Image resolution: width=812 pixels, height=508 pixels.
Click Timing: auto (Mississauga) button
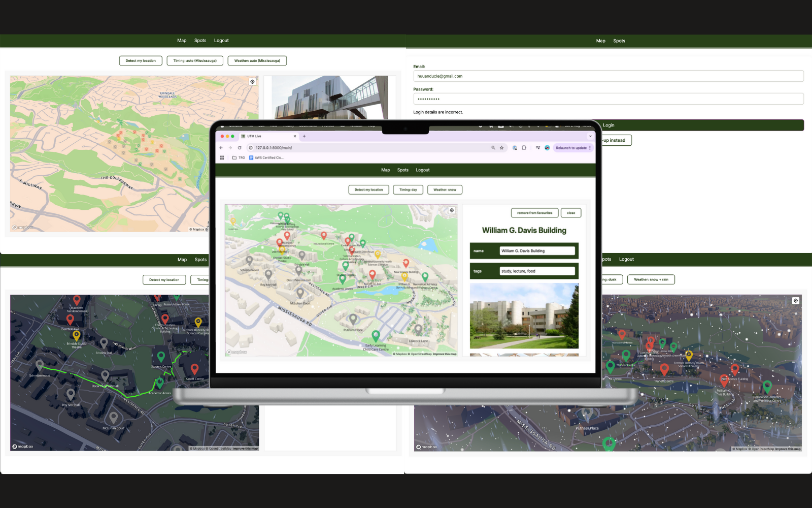pos(195,60)
